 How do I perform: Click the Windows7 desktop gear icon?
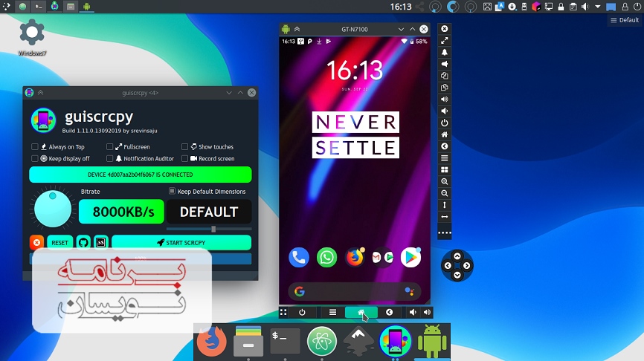[x=32, y=33]
